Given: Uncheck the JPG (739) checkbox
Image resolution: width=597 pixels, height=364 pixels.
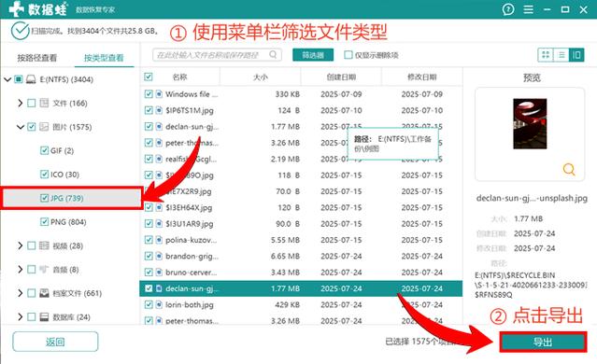Looking at the screenshot, I should point(44,198).
